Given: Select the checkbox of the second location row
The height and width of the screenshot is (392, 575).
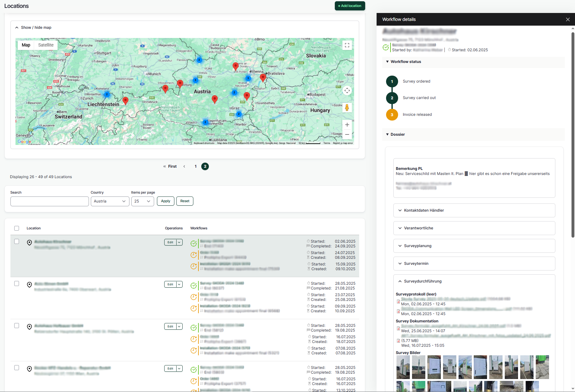Looking at the screenshot, I should pos(17,284).
